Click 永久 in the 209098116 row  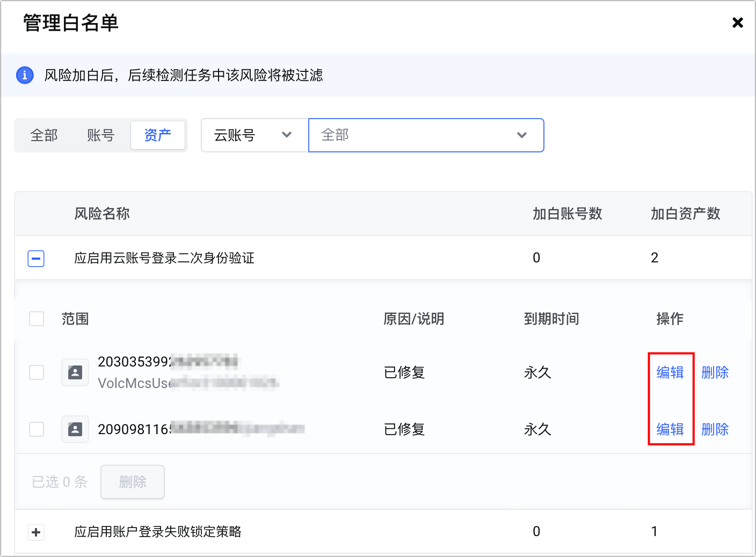(x=537, y=429)
